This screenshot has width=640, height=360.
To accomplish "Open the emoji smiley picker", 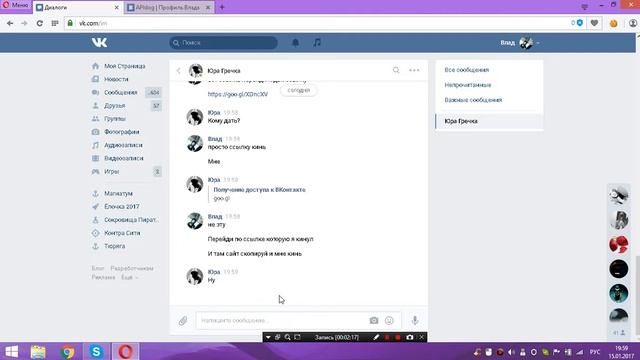I will 389,320.
